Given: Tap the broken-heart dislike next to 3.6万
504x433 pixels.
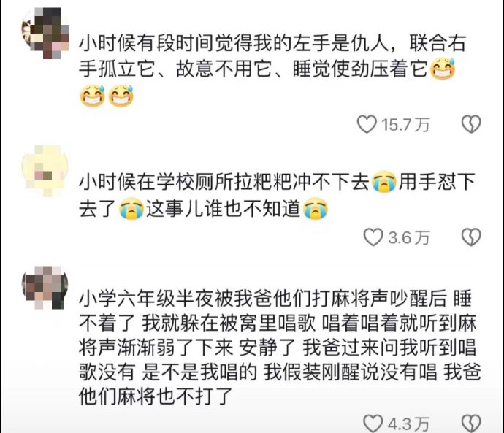Looking at the screenshot, I should click(471, 237).
